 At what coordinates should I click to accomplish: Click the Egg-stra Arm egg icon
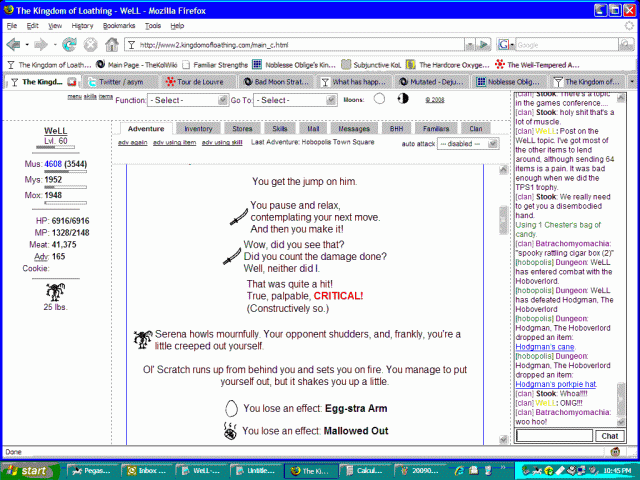click(232, 408)
